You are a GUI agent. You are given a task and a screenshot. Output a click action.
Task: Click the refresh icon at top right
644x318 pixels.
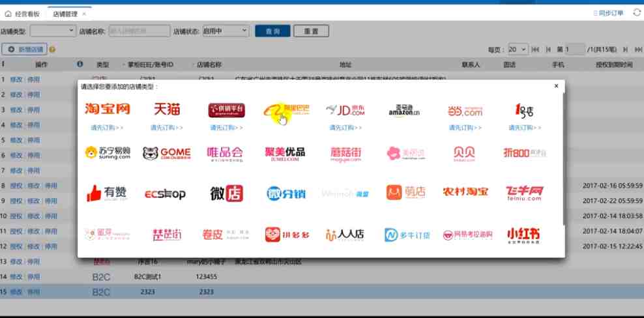click(x=637, y=13)
